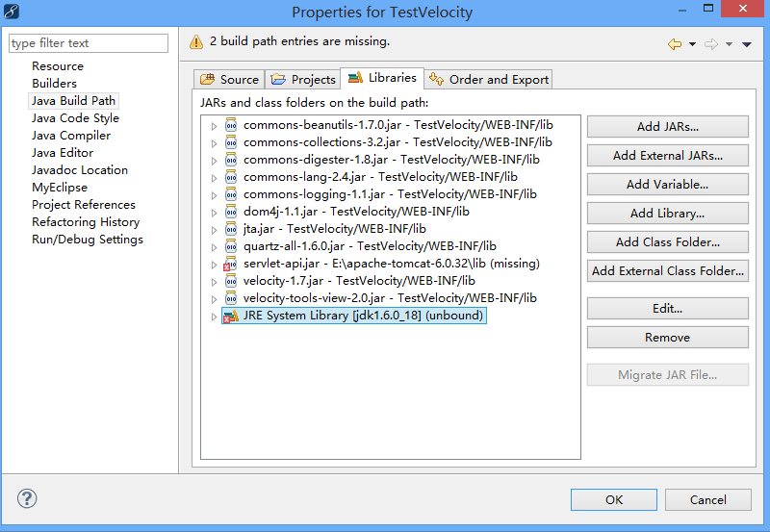770x532 pixels.
Task: Select servlet-api.jar (missing) row text
Action: [392, 264]
